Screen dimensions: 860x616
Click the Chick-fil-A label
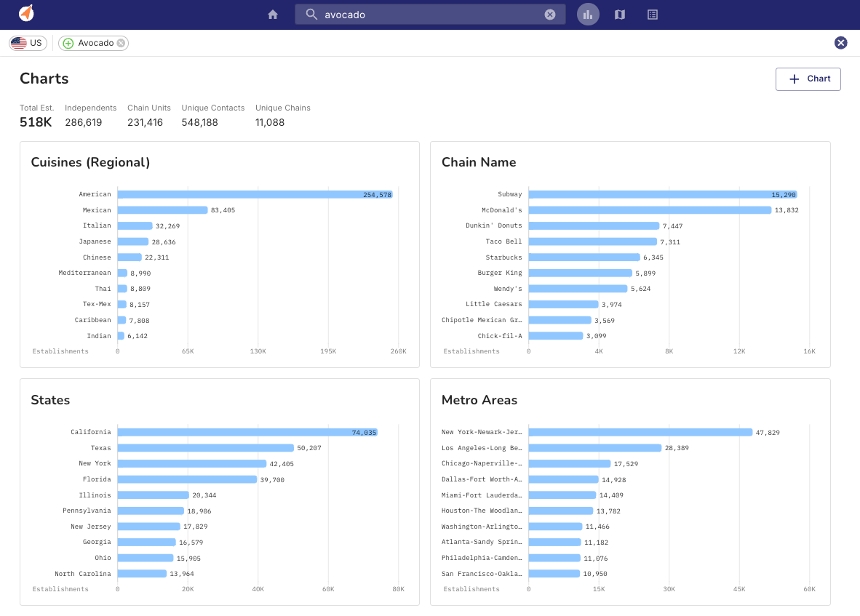[x=500, y=336]
